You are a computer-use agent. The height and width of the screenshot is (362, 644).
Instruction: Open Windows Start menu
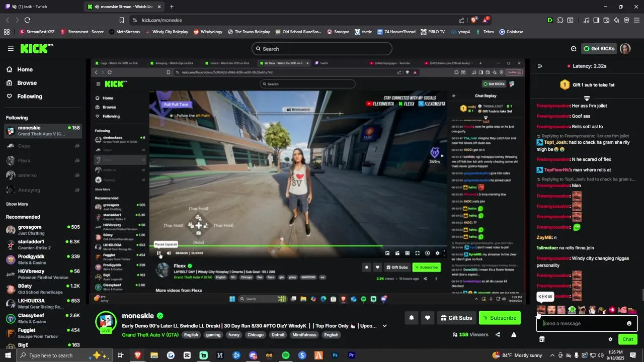coord(8,355)
